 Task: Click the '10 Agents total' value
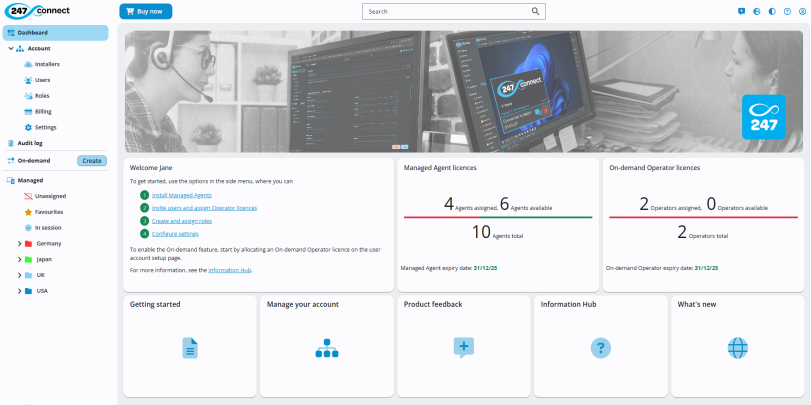pyautogui.click(x=497, y=232)
